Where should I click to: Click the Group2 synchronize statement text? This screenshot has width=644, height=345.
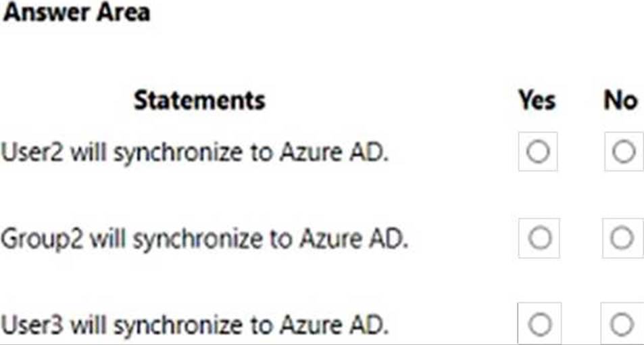(204, 239)
